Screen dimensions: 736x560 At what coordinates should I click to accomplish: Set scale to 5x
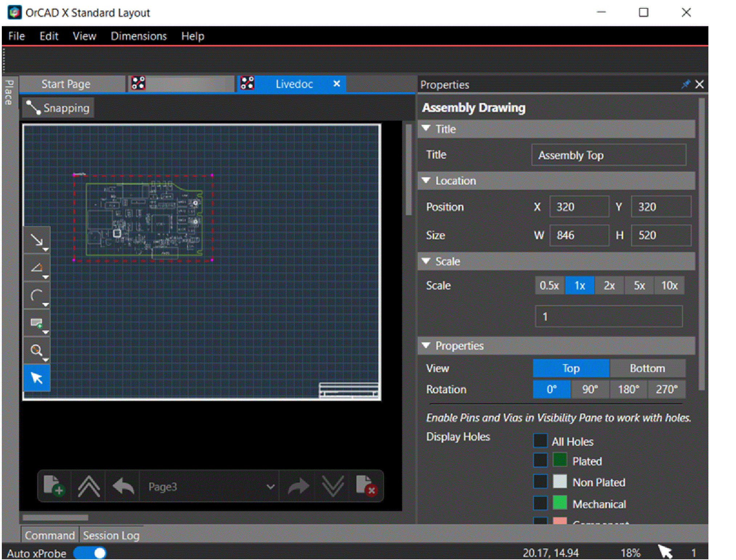pos(639,285)
